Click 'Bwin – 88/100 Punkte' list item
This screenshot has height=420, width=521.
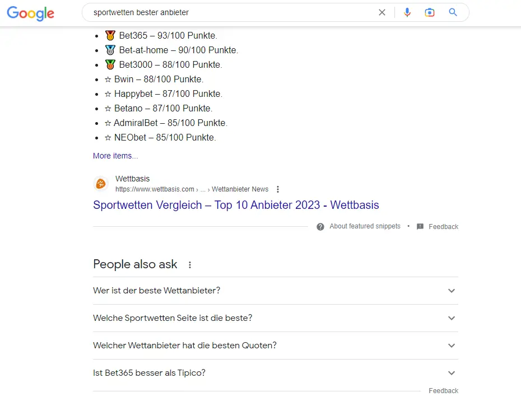coord(154,80)
